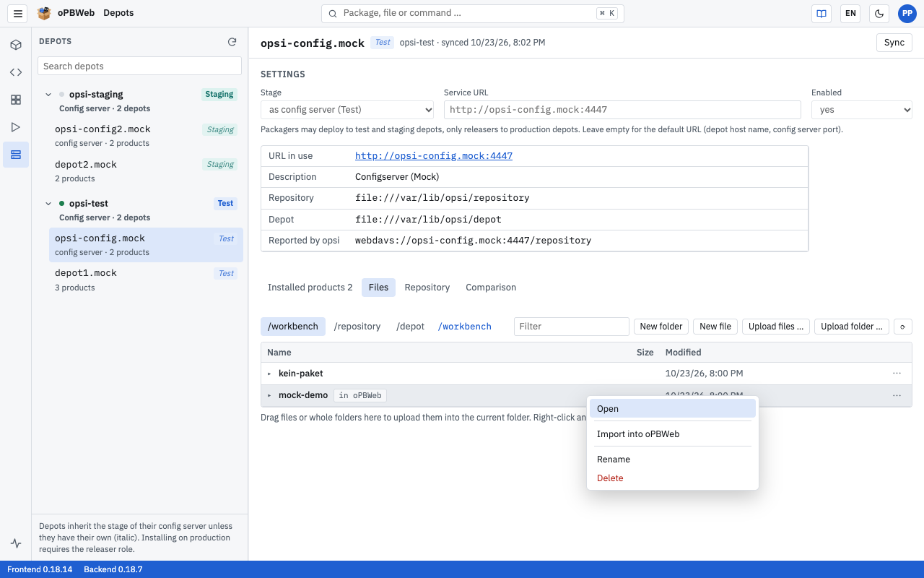Open the mock-demo row's more options

click(x=897, y=395)
